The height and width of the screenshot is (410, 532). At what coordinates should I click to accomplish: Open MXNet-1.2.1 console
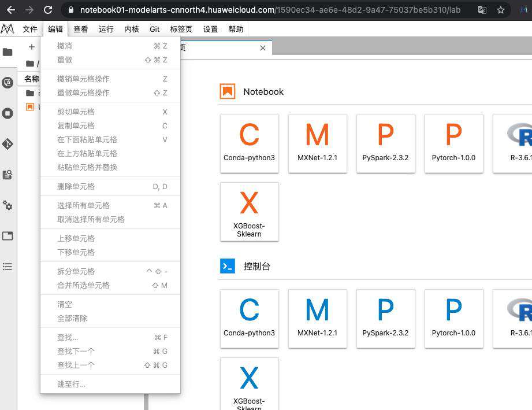318,319
